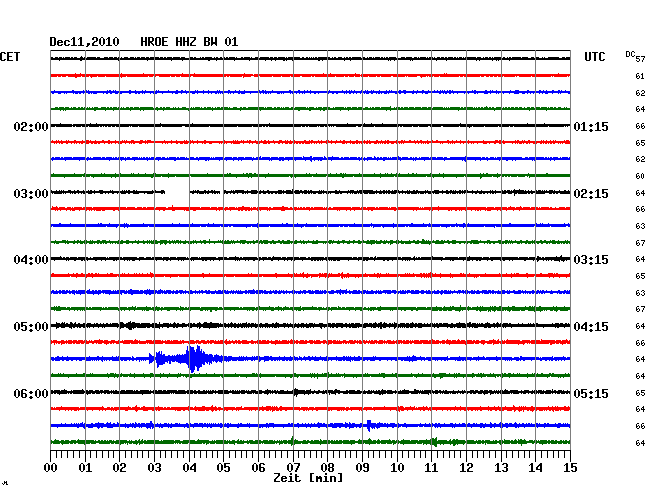The height and width of the screenshot is (494, 650).
Task: Click minute tick label 02
Action: [x=119, y=467]
